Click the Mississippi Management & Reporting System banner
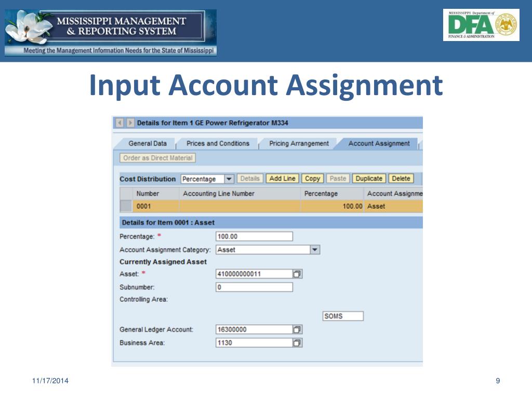The height and width of the screenshot is (399, 532). 111,33
